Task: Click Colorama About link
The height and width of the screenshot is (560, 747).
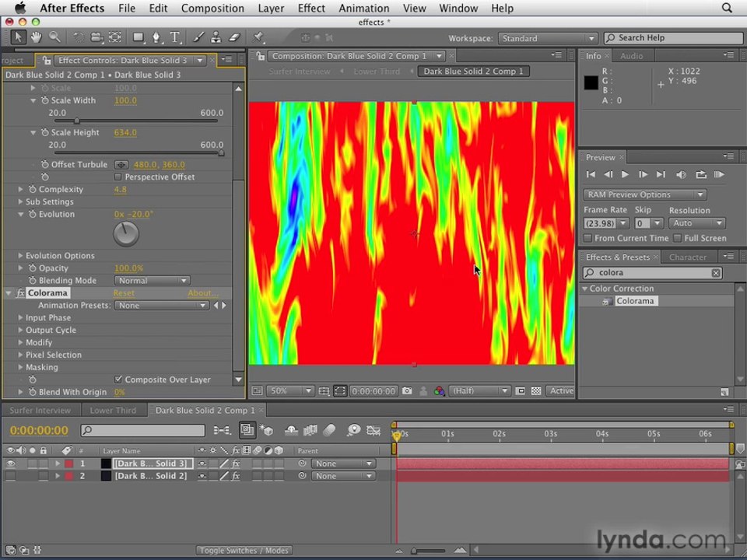Action: (203, 293)
